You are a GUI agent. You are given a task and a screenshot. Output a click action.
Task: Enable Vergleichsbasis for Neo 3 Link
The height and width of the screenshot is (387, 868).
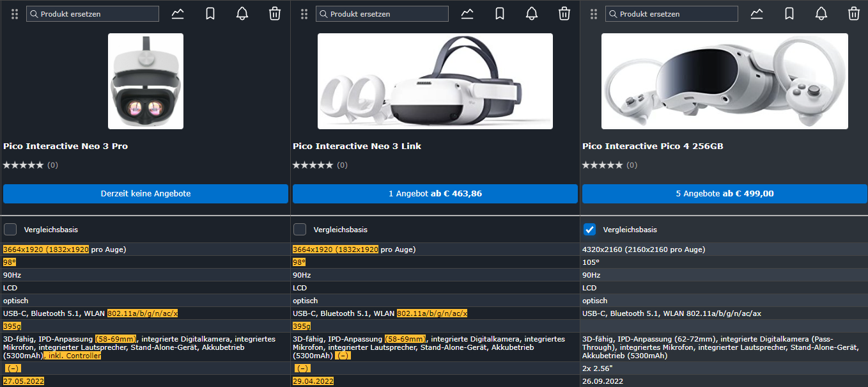click(x=300, y=229)
